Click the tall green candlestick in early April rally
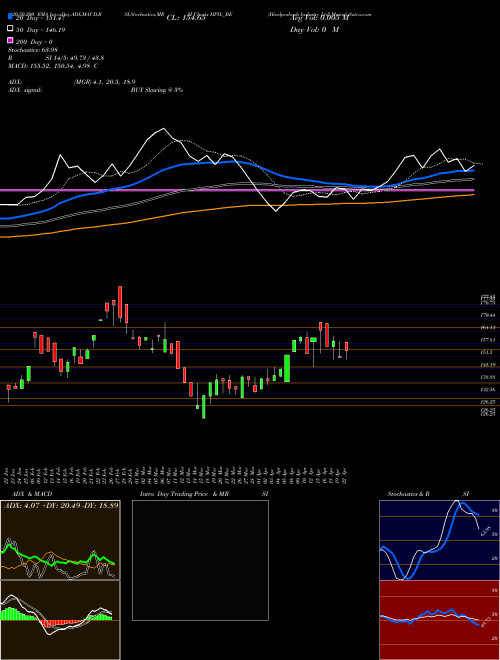 click(x=287, y=368)
